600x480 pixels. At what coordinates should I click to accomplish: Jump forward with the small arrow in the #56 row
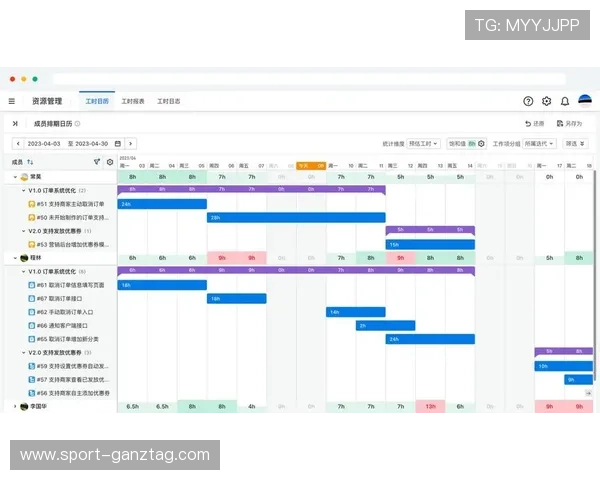point(588,393)
